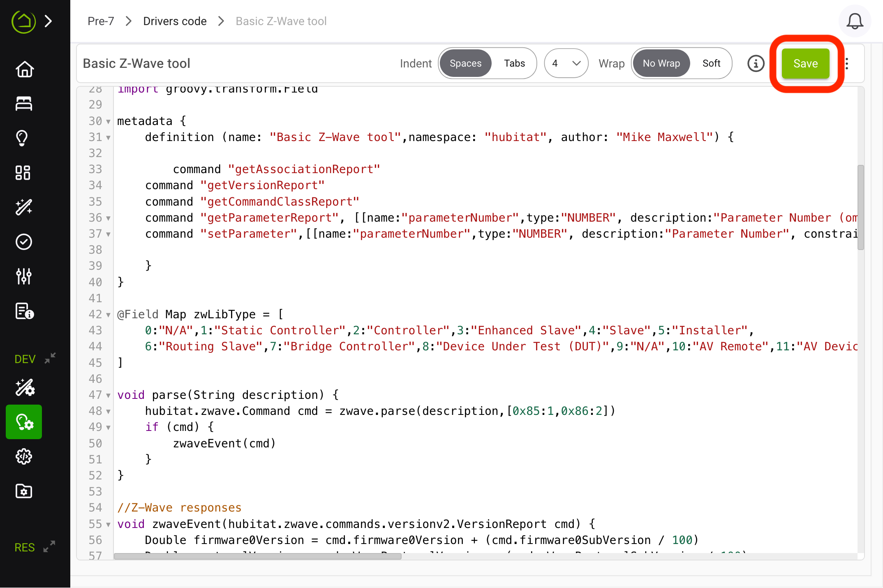Open the Rooms bed icon
This screenshot has height=588, width=883.
point(24,104)
